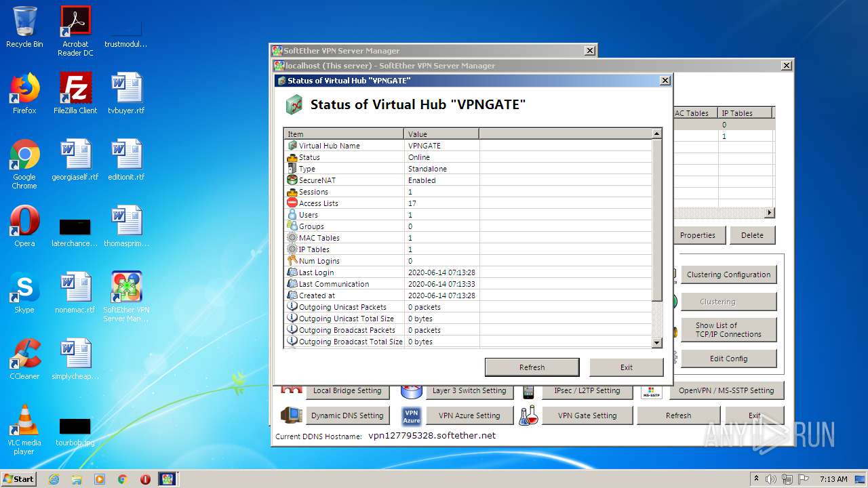The image size is (868, 488).
Task: Click the Virtual Hub Name row icon
Action: (292, 145)
